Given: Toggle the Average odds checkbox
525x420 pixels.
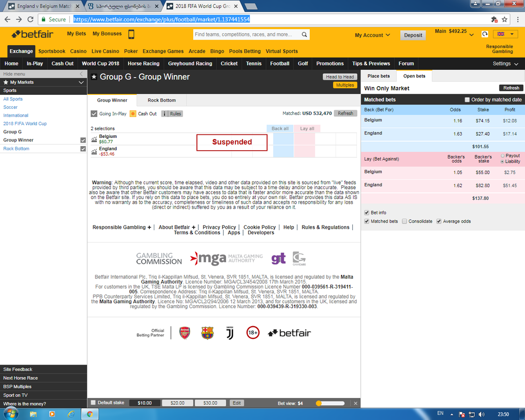Looking at the screenshot, I should (x=439, y=222).
